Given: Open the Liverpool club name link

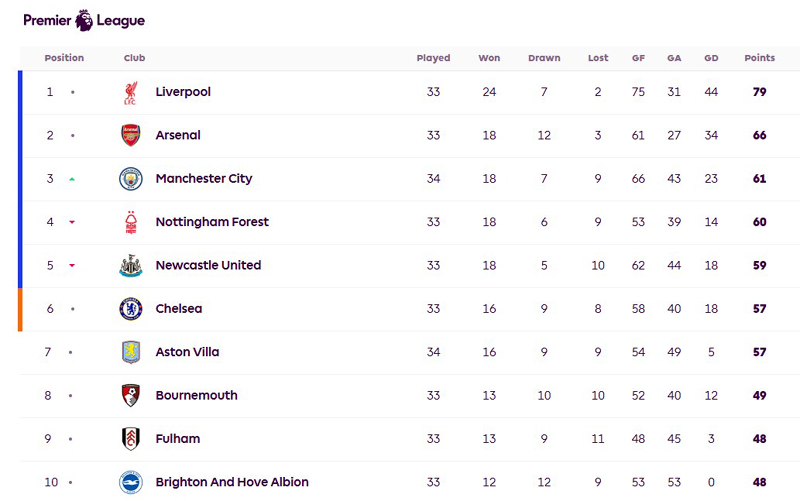Looking at the screenshot, I should point(183,92).
